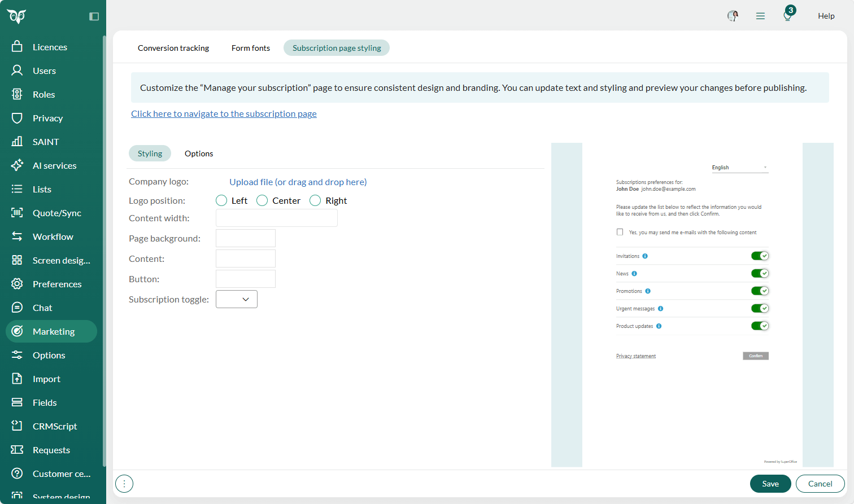Save the subscription page styling changes
The width and height of the screenshot is (854, 504).
coord(770,484)
